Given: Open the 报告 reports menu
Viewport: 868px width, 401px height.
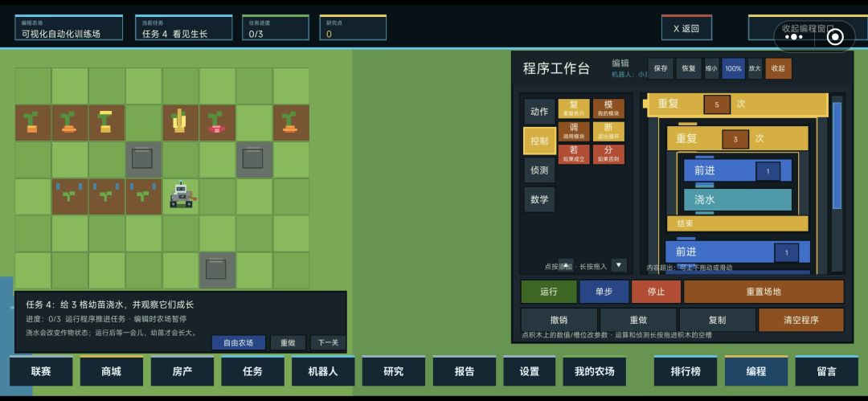Looking at the screenshot, I should click(x=465, y=371).
